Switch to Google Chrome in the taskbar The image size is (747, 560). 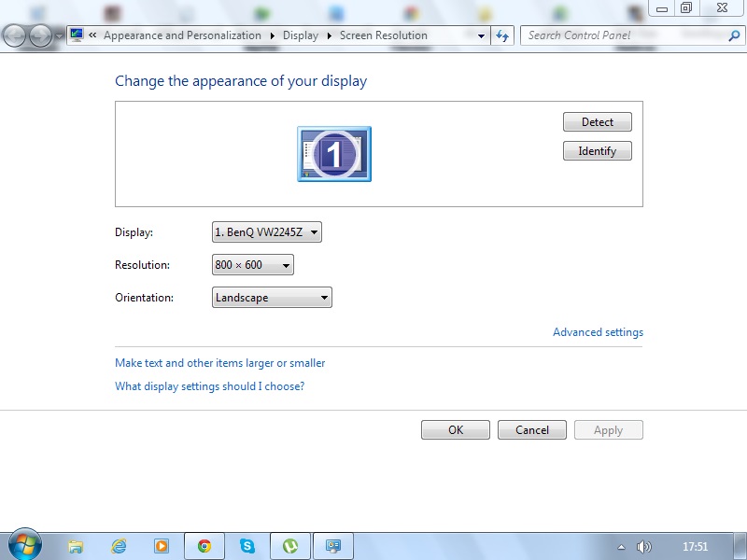(204, 546)
